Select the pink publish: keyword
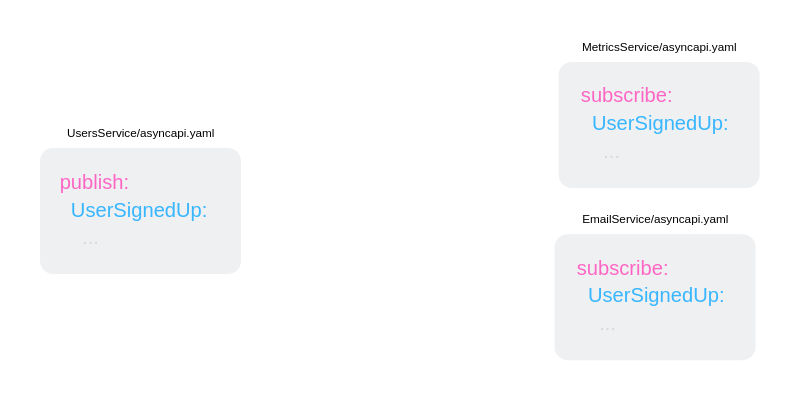 94,183
